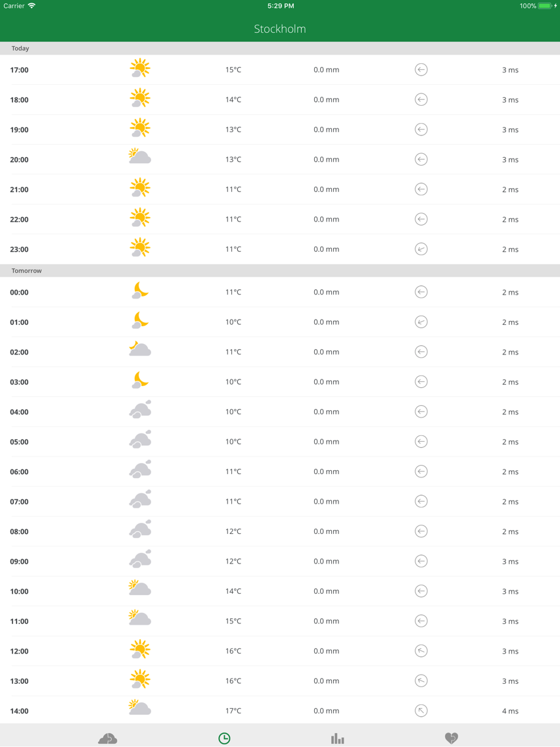Tap wind direction arrow for 17:00

[x=421, y=69]
